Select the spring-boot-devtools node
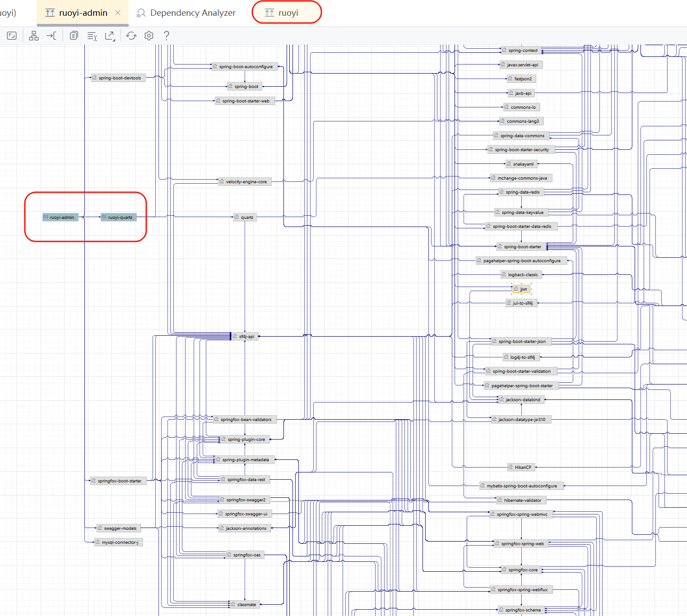This screenshot has height=616, width=687. coord(118,78)
